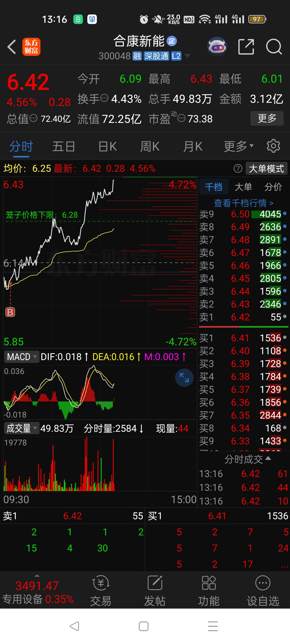Switch to the 周K tab

coord(150,147)
